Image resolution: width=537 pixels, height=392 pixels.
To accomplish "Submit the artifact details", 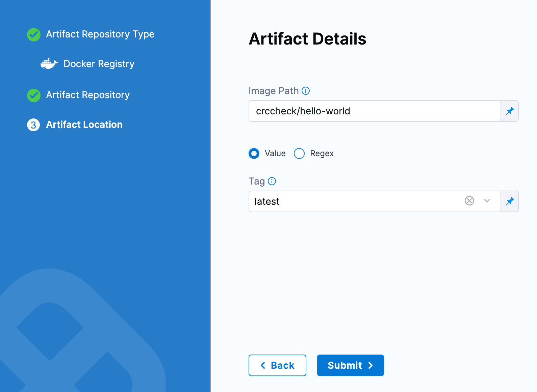I will (350, 365).
